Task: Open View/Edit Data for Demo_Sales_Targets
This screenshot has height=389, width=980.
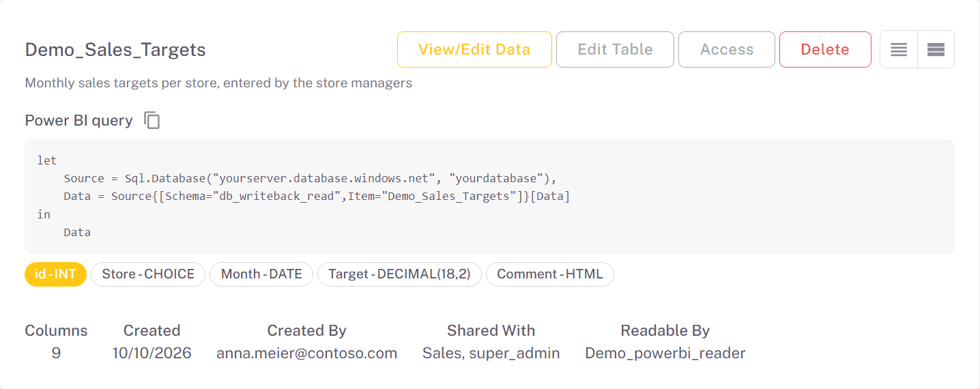Action: click(474, 49)
